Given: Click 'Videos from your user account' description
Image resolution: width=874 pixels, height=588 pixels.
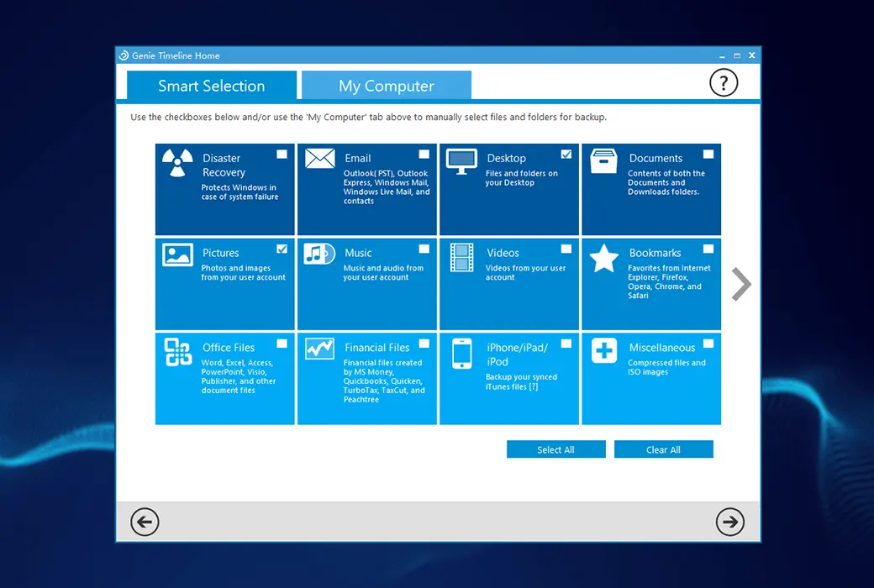Looking at the screenshot, I should click(x=525, y=272).
